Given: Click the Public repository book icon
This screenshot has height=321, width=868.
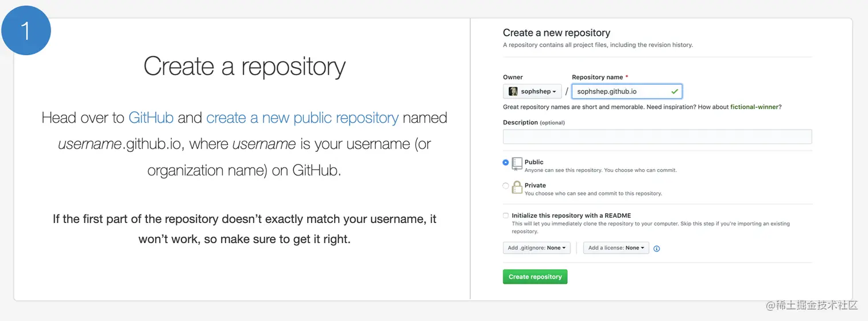Looking at the screenshot, I should pyautogui.click(x=517, y=163).
